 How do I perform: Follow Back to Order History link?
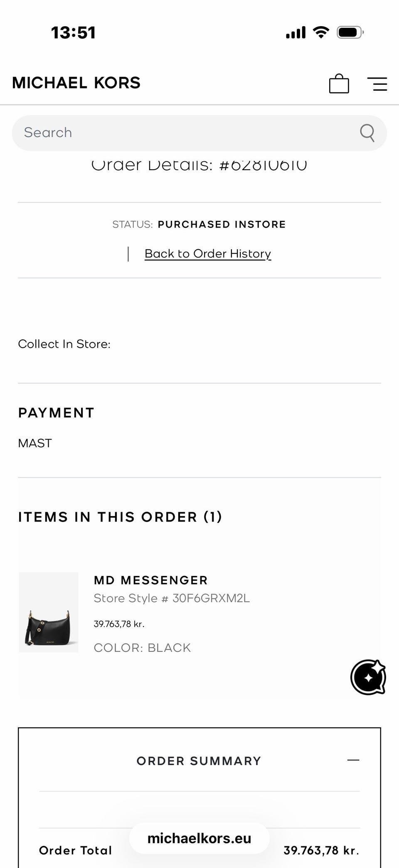(208, 254)
